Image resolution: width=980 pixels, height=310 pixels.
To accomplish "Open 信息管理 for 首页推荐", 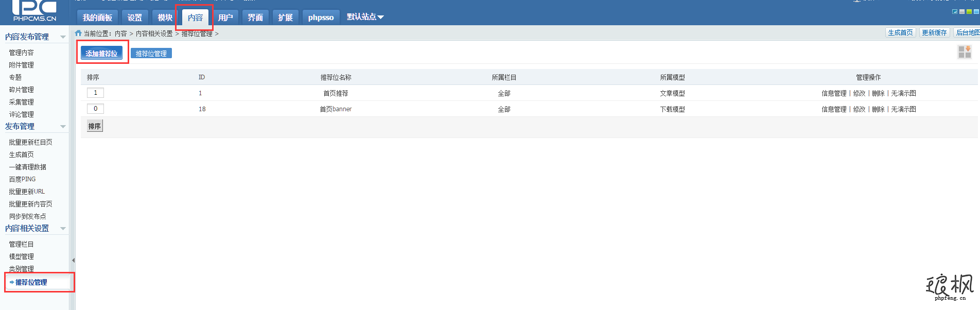I will pos(834,93).
